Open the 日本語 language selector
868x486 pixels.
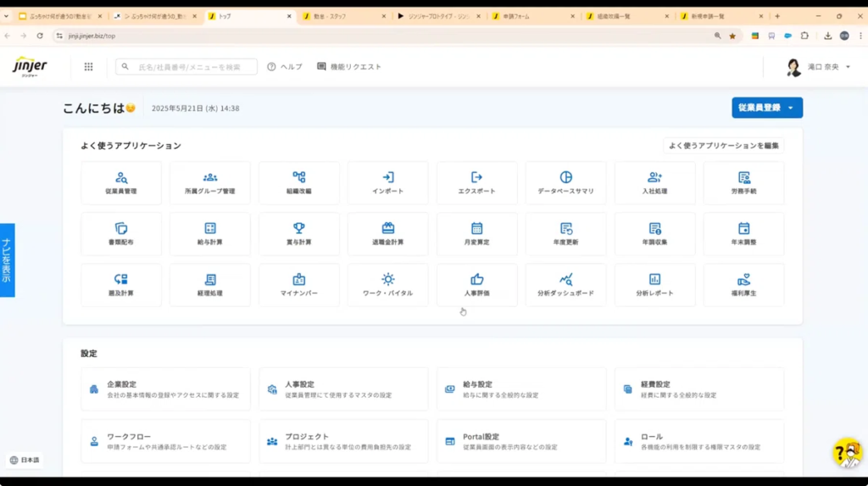25,460
